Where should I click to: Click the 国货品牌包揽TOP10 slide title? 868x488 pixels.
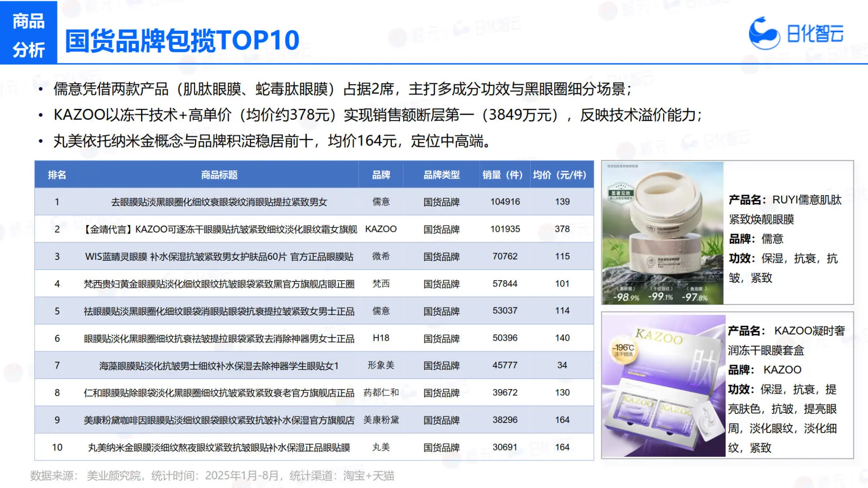tap(182, 40)
